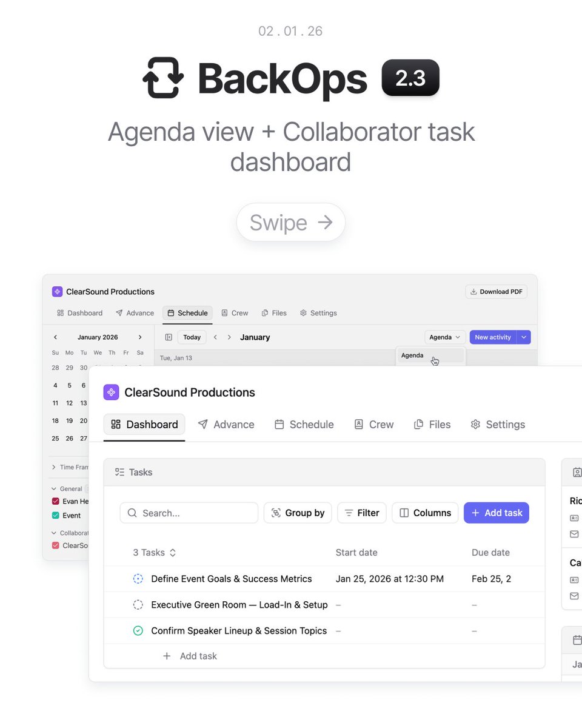Click the New activity button
Screen dimensions: 582x728
(x=493, y=337)
